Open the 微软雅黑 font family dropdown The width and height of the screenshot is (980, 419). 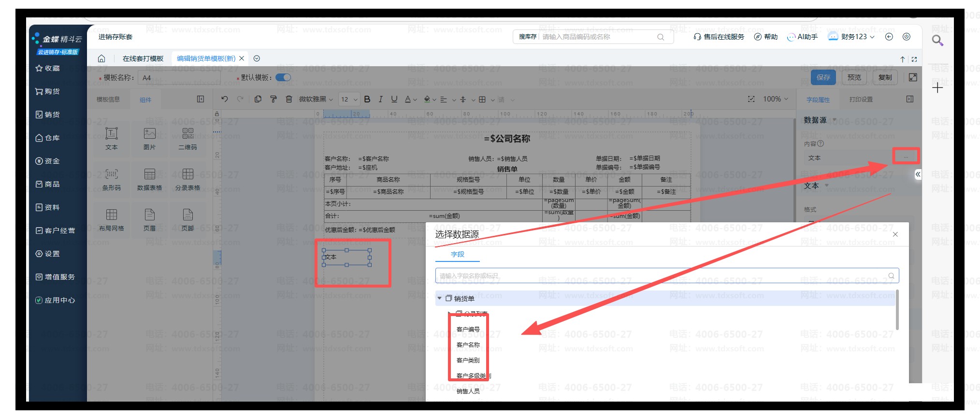tap(316, 100)
